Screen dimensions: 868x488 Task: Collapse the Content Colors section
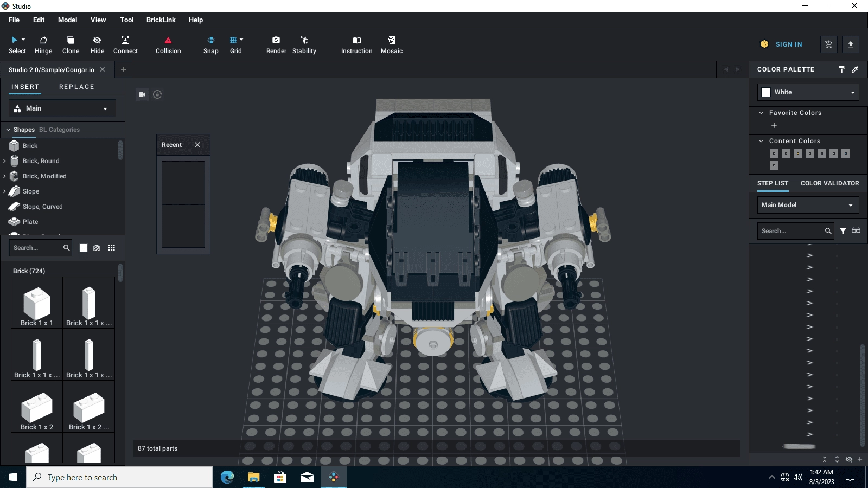[x=761, y=141]
